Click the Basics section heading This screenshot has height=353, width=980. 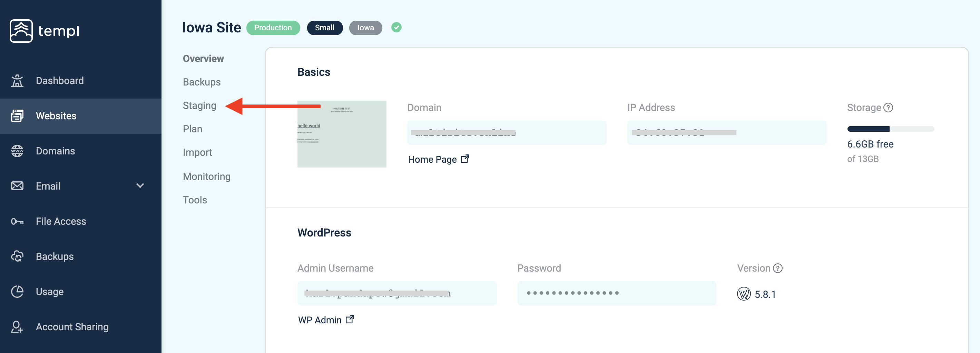tap(313, 72)
